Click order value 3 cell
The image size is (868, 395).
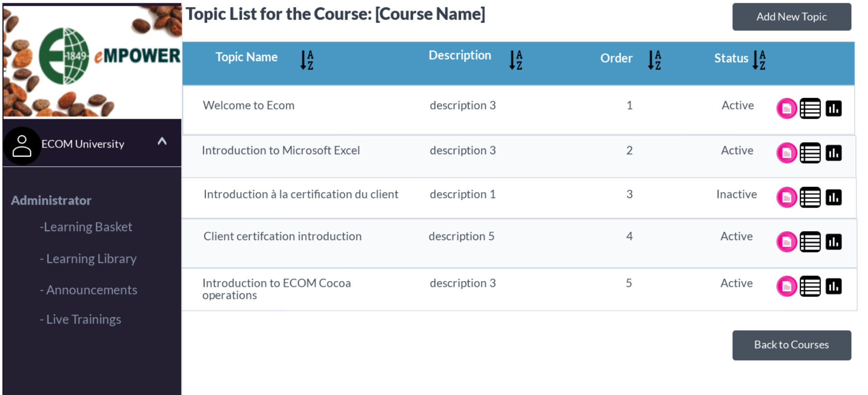click(629, 194)
